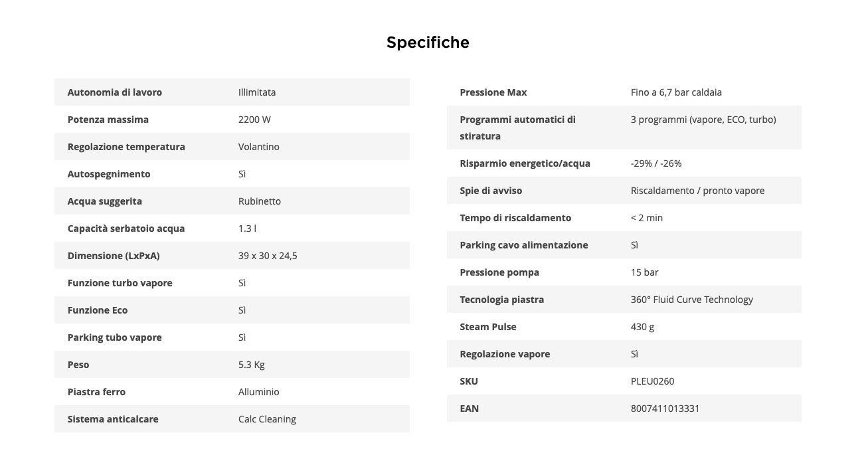
Task: Select the 39 x 30 x 24,5 dimensions
Action: [x=268, y=256]
